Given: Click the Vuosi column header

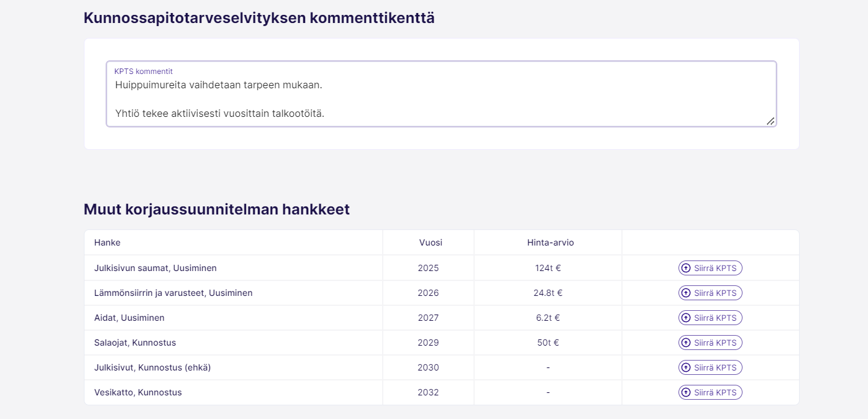Looking at the screenshot, I should click(x=431, y=242).
